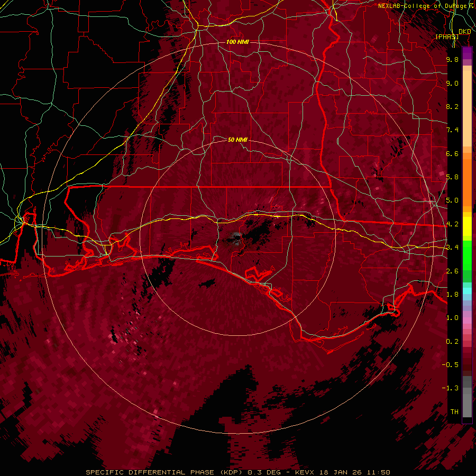Image resolution: width=476 pixels, height=476 pixels.
Task: Click the DKD label above the legend
Action: click(x=464, y=32)
